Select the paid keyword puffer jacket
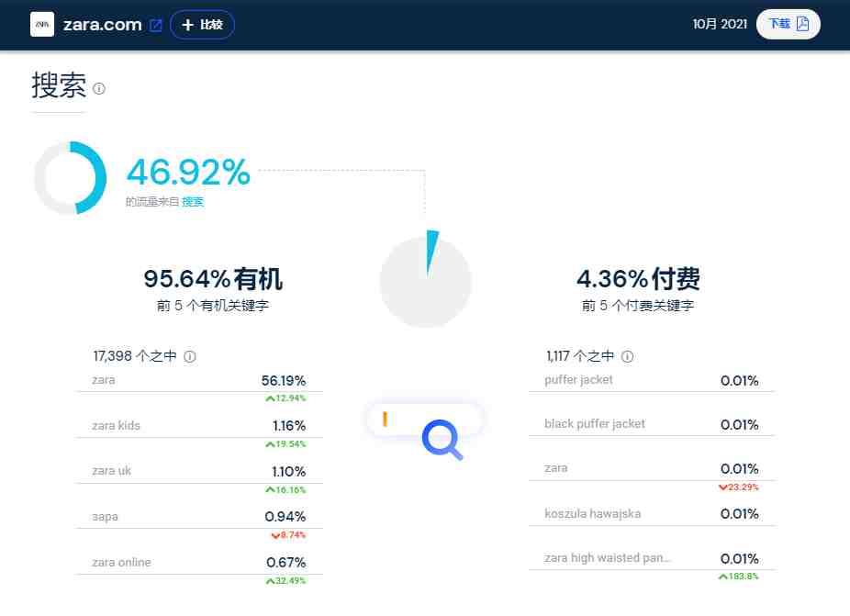Screen dimensions: 850x616 pyautogui.click(x=578, y=379)
